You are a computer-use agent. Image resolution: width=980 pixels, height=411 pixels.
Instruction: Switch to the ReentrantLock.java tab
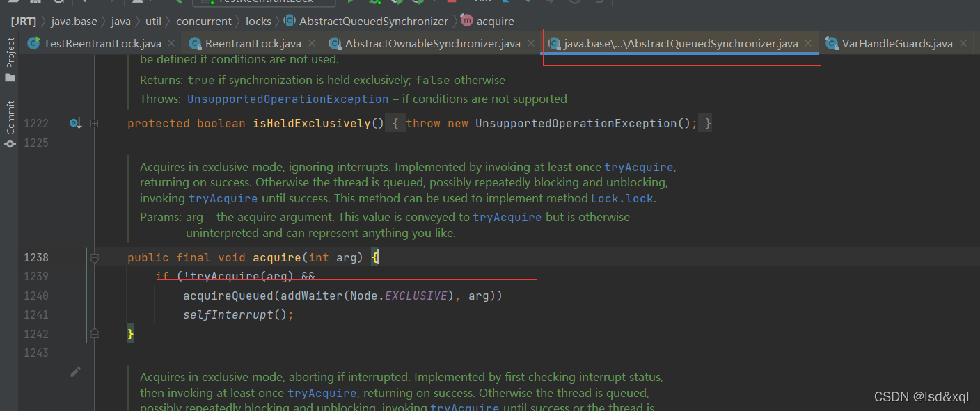click(x=253, y=43)
